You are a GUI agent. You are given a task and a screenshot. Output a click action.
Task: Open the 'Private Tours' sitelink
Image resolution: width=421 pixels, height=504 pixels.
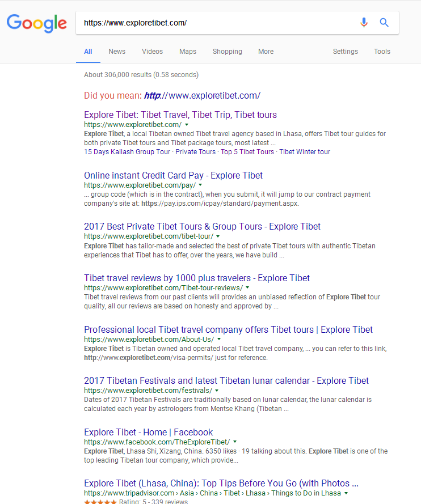(x=195, y=152)
